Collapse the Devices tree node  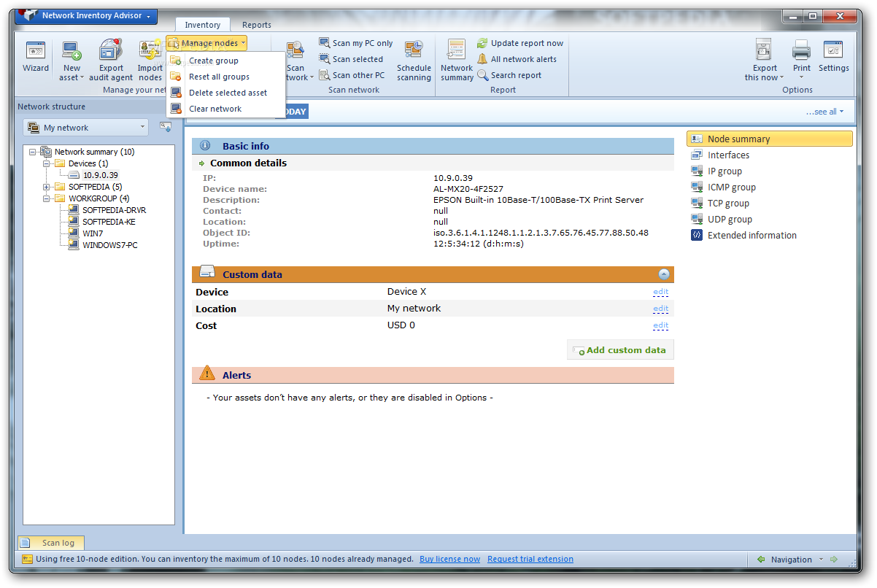coord(47,163)
